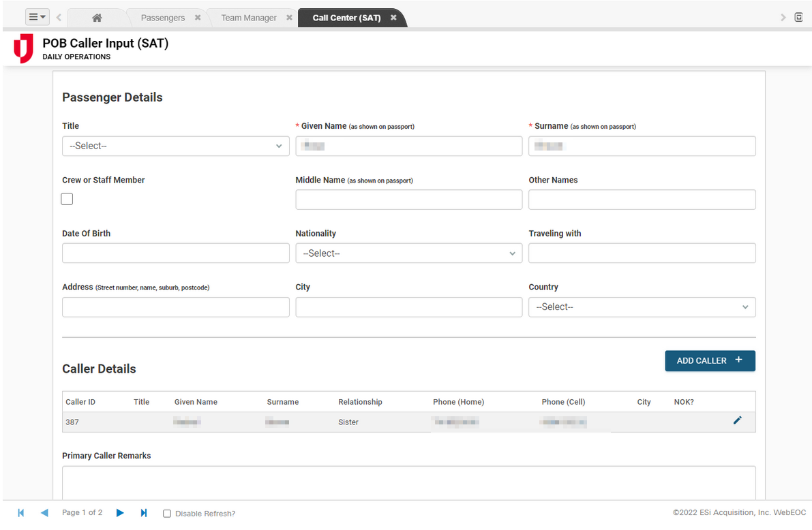Click the Home tab icon
Image resolution: width=812 pixels, height=530 pixels.
click(97, 18)
